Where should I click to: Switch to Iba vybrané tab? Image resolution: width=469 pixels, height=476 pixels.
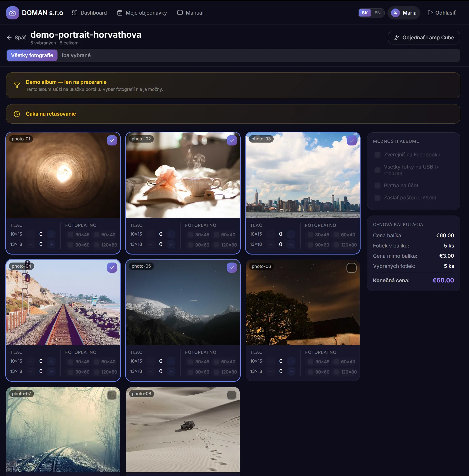[x=76, y=55]
